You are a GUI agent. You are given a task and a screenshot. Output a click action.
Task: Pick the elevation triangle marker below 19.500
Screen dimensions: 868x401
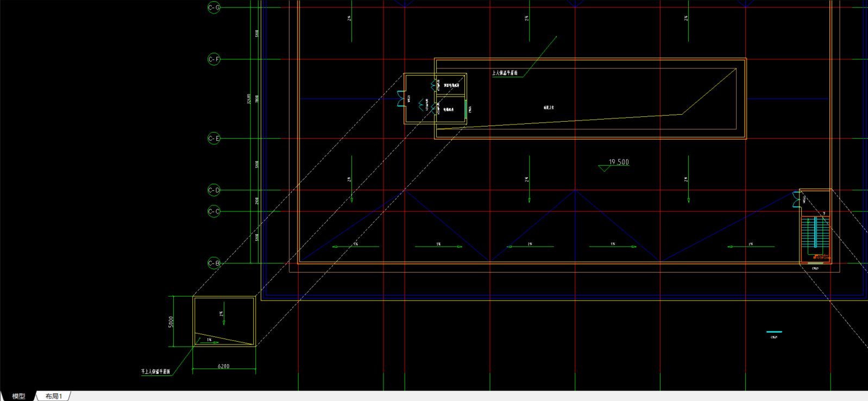[x=604, y=168]
